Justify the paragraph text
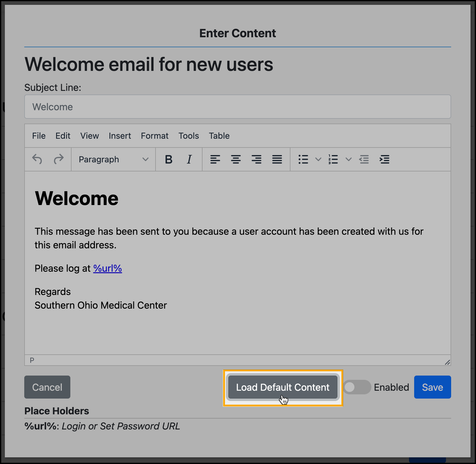 pos(277,159)
